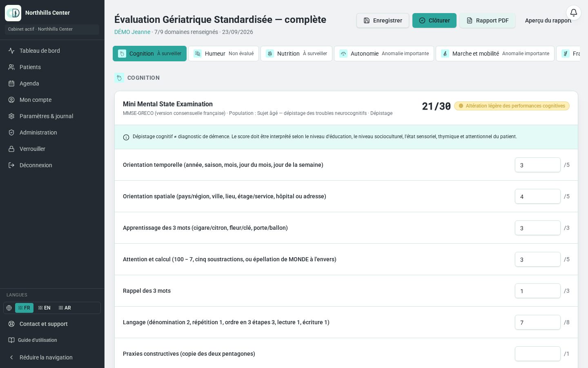Click the 21/30 MMSE total score
The image size is (588, 368).
click(436, 106)
